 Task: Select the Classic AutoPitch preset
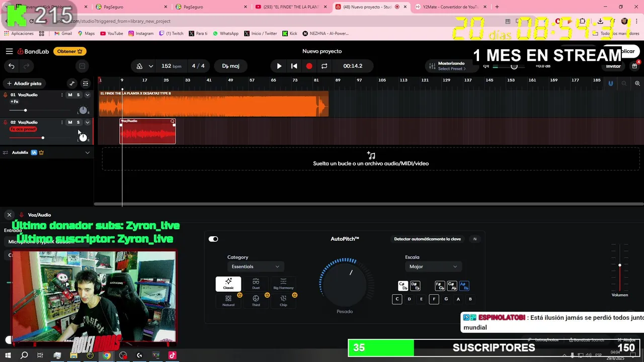point(228,284)
